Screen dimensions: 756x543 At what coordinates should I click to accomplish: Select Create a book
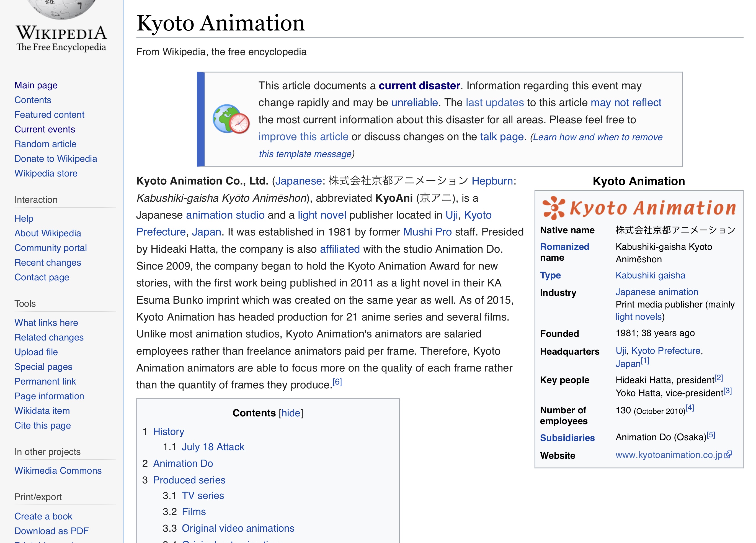pos(43,516)
